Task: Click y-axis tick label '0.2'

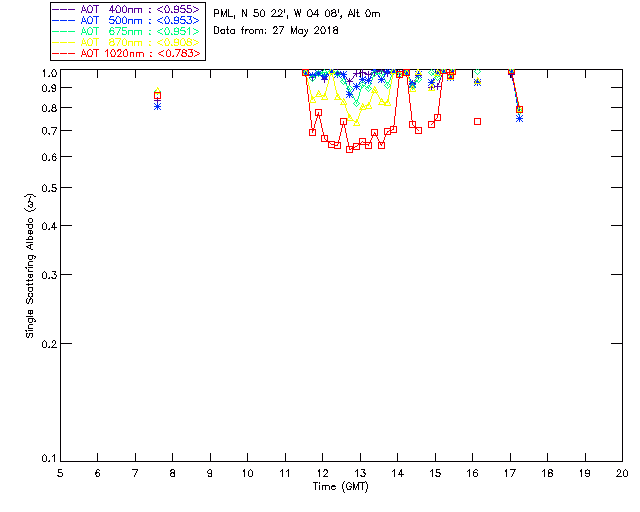Action: (x=49, y=344)
